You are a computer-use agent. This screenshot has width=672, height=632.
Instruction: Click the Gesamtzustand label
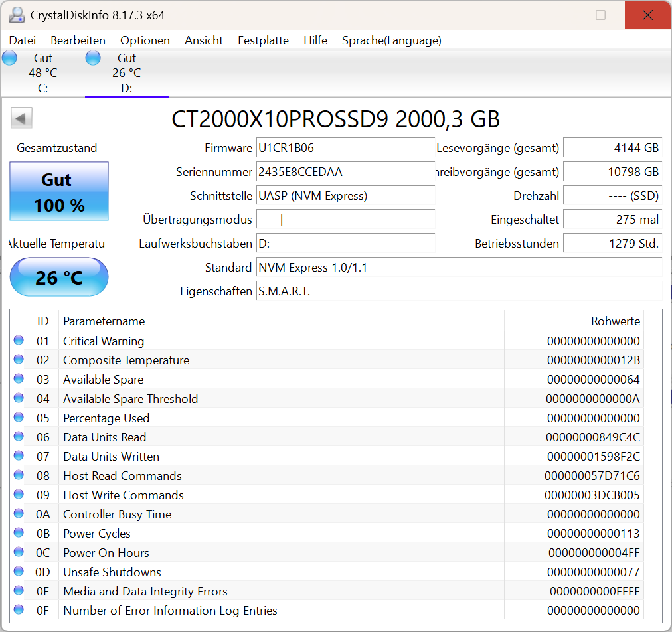click(56, 148)
